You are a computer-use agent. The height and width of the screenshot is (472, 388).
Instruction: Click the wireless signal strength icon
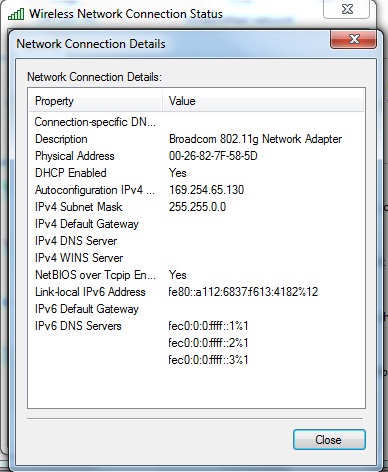pos(16,14)
